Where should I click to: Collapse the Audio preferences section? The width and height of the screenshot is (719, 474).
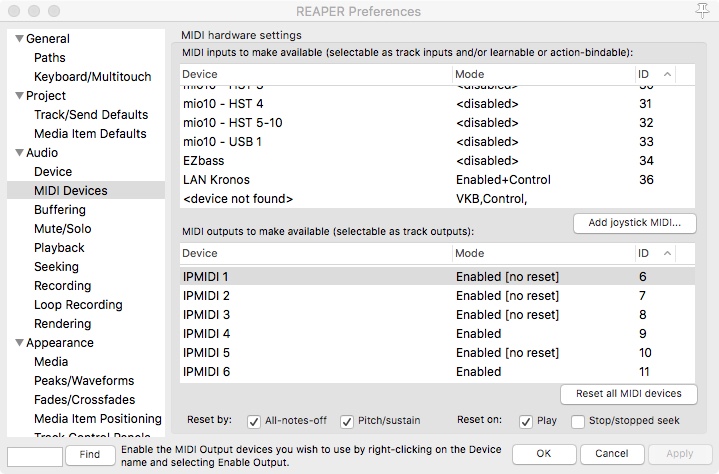coord(18,153)
